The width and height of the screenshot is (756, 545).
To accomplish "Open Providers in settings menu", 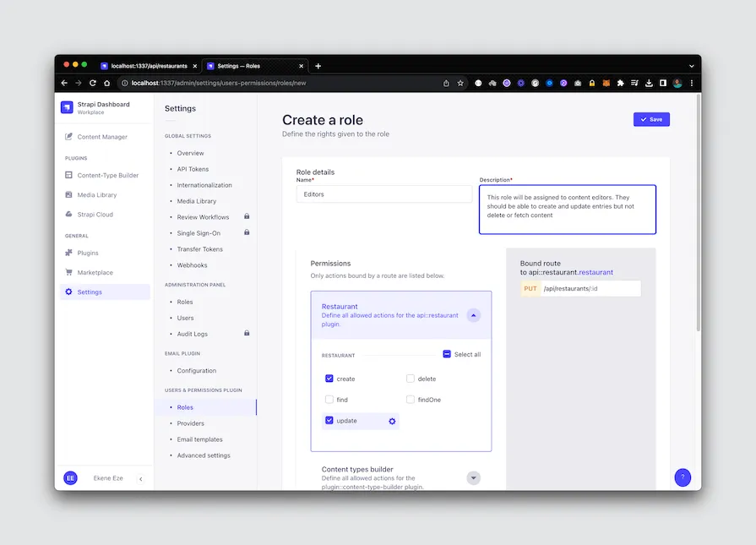I will click(190, 423).
